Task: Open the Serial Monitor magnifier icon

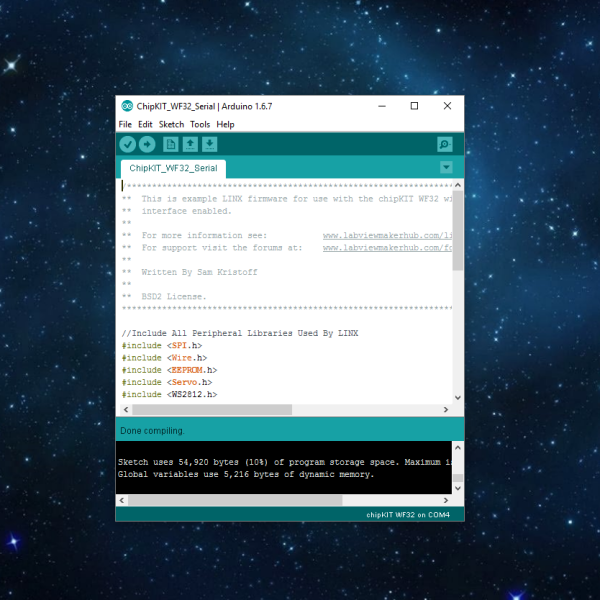Action: (445, 144)
